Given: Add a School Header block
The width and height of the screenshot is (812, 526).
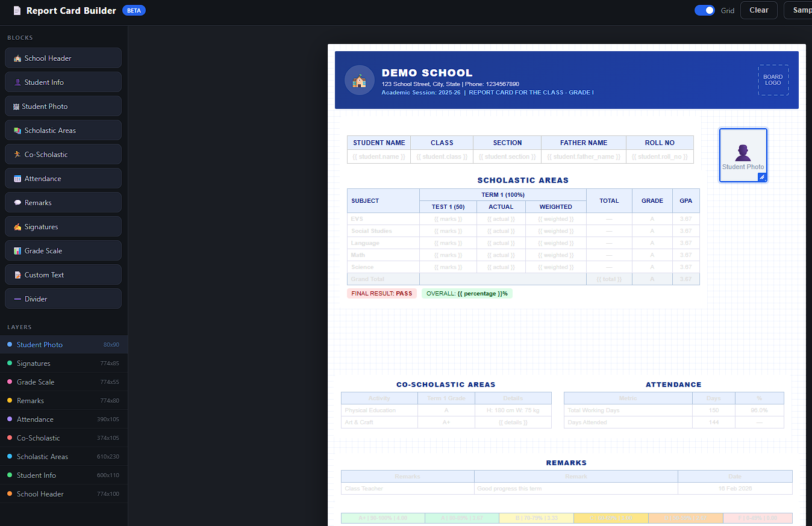Looking at the screenshot, I should pyautogui.click(x=63, y=58).
